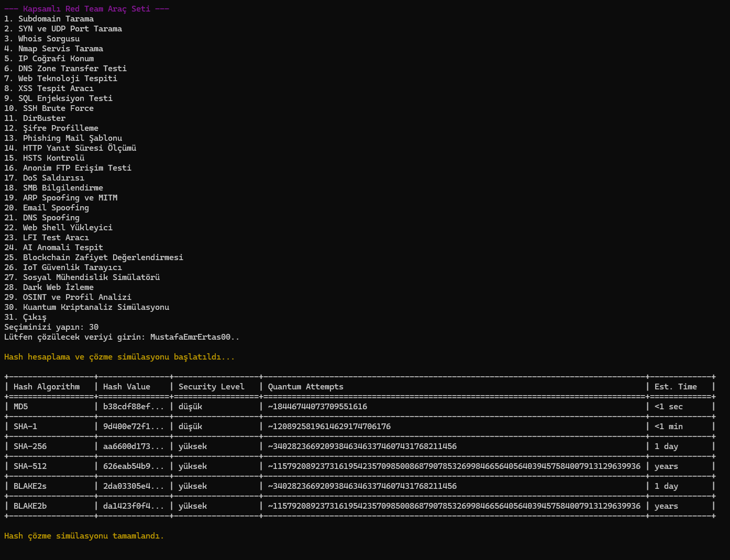Click the '21. DNS Spoofing' line
The width and height of the screenshot is (730, 560).
click(42, 218)
